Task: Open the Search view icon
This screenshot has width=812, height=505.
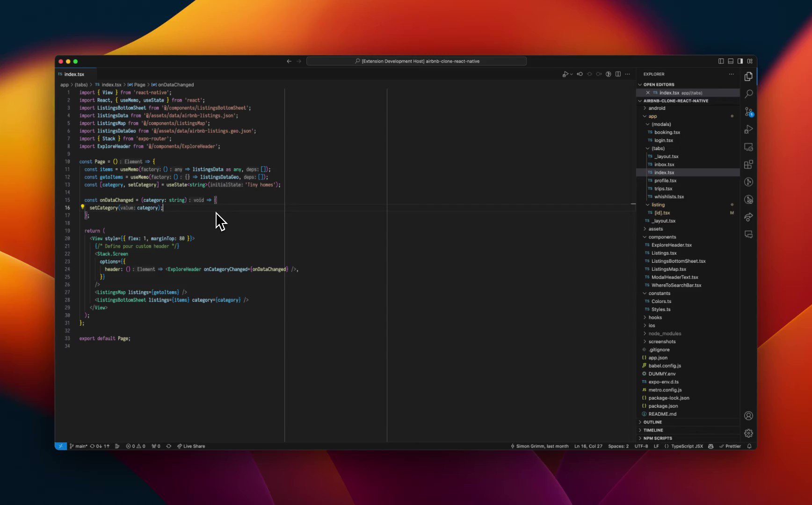Action: [748, 94]
